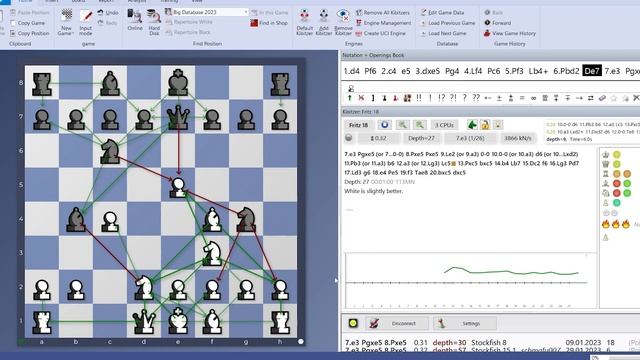The image size is (640, 360).
Task: Load the Default Kibitzer
Action: (x=304, y=22)
